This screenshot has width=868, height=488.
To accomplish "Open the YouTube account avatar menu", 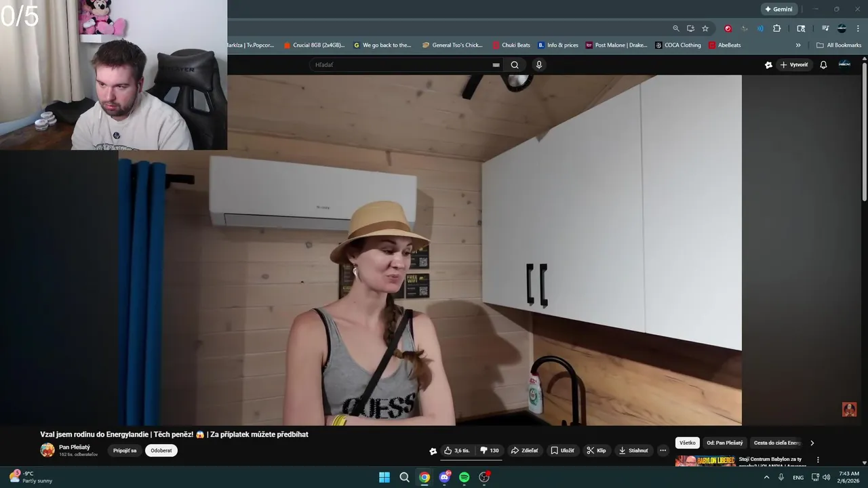I will point(844,64).
